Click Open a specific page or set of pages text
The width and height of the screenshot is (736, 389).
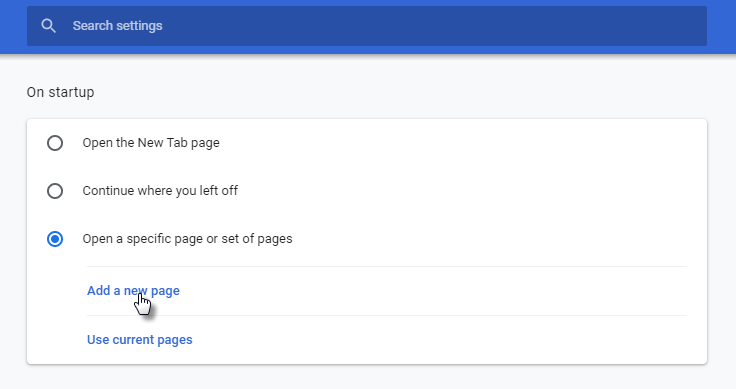click(187, 239)
